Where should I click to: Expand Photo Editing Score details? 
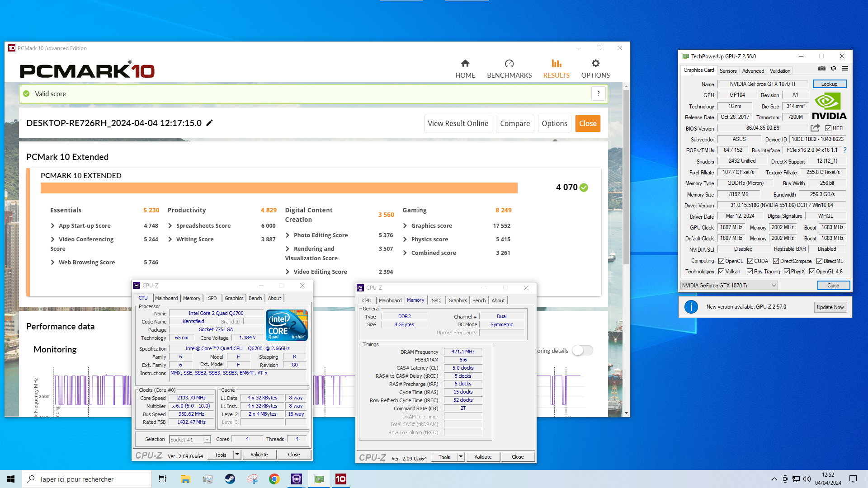(288, 235)
